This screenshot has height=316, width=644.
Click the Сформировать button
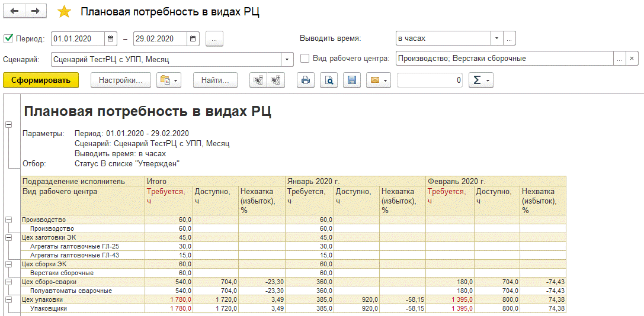point(41,80)
